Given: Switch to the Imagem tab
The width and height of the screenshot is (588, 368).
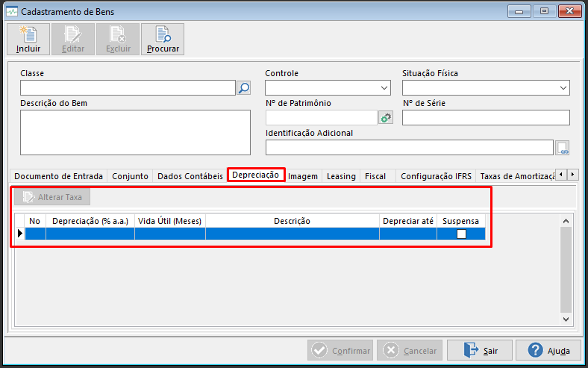Looking at the screenshot, I should (303, 176).
